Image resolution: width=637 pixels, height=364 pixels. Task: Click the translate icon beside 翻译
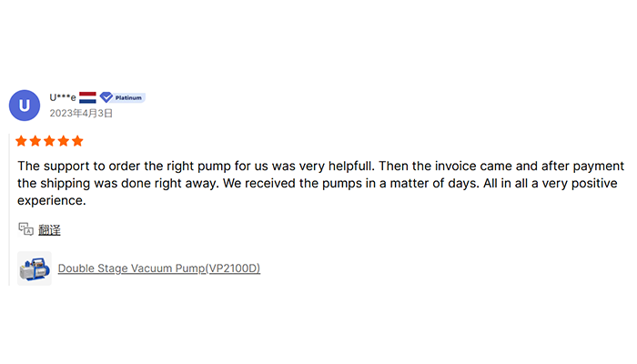(26, 229)
